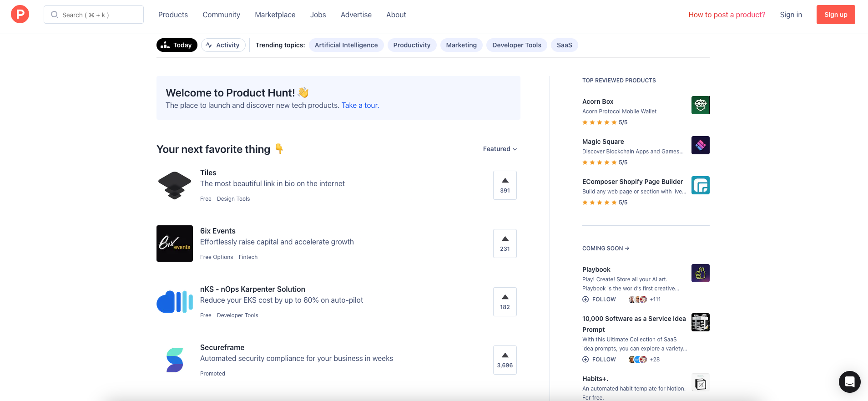Expand the Featured sort dropdown
This screenshot has height=401, width=868.
pyautogui.click(x=500, y=149)
